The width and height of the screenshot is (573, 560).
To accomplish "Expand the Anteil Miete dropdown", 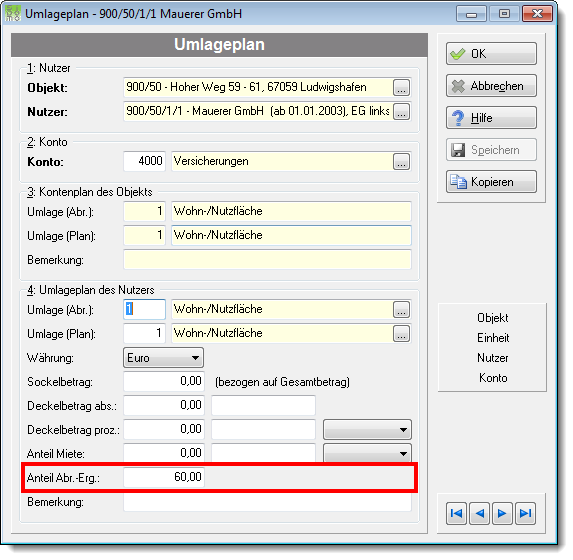I will click(367, 453).
